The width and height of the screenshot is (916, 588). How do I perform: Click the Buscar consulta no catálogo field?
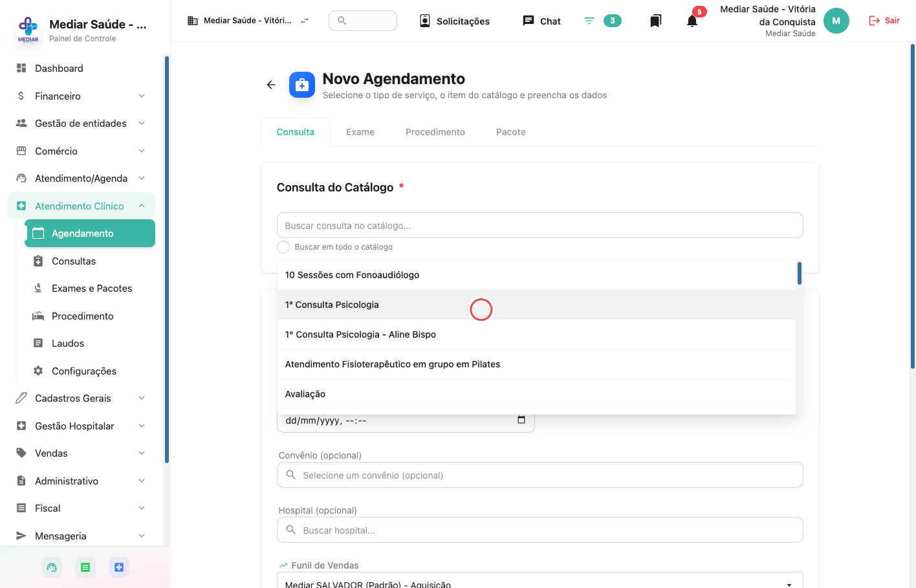[540, 225]
